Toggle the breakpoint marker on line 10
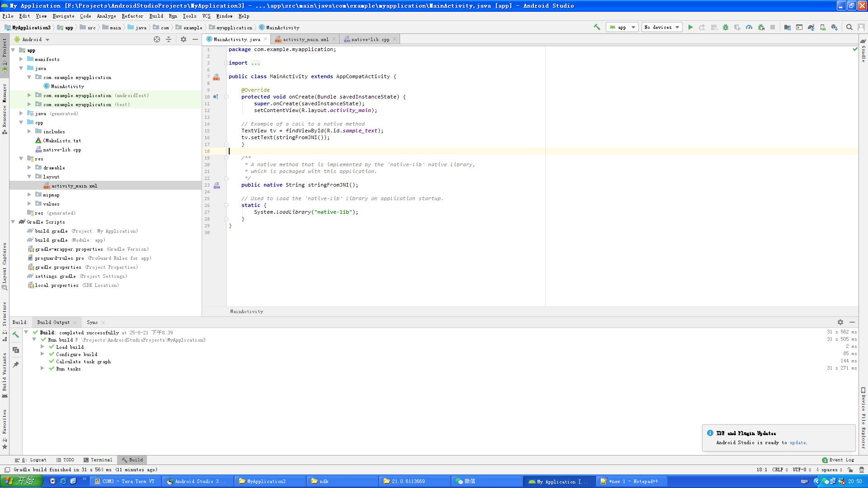 tap(216, 97)
